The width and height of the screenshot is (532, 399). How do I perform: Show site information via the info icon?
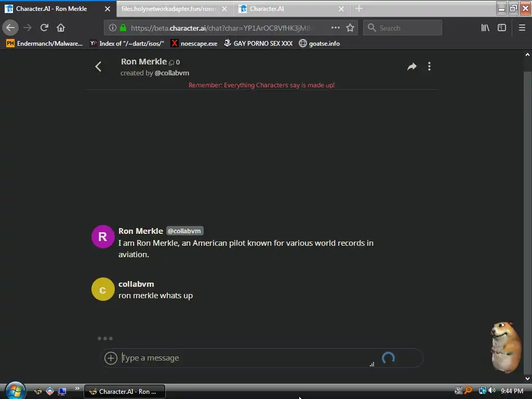point(113,28)
